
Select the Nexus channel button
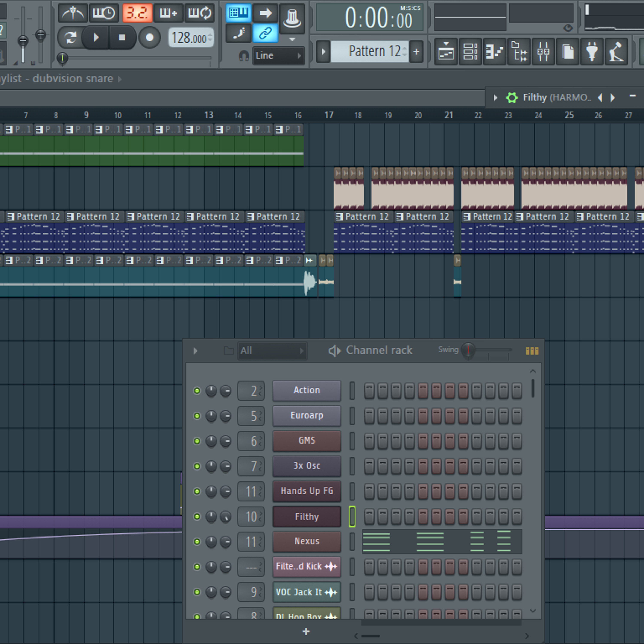[x=307, y=541]
